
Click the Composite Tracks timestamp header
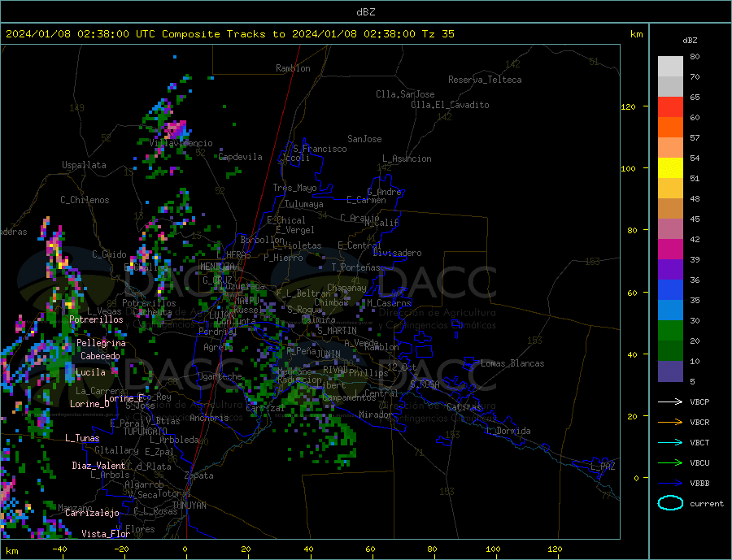pyautogui.click(x=229, y=34)
